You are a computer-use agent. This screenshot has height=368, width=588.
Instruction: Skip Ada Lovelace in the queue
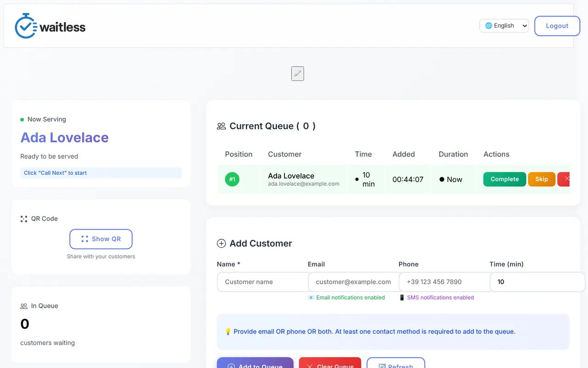tap(542, 179)
